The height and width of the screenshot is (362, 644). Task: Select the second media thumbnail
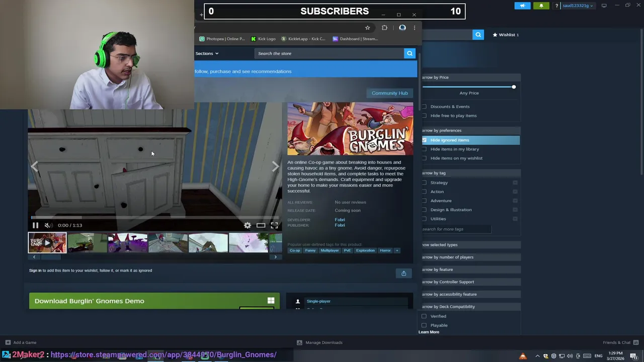pos(87,243)
